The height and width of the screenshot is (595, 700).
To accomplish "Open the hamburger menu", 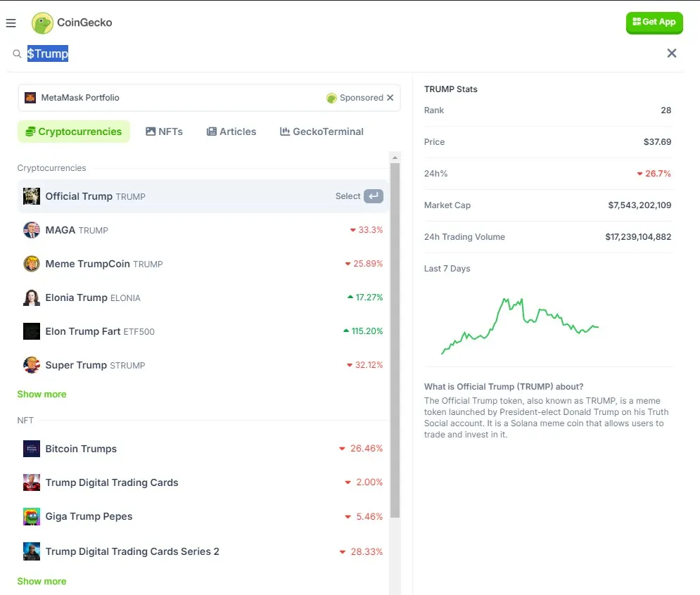I will pyautogui.click(x=11, y=23).
